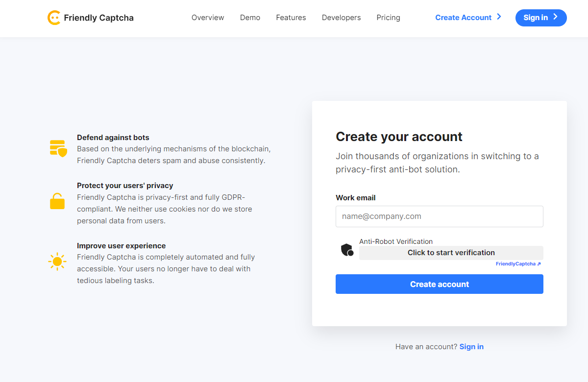The image size is (588, 382).
Task: Click the Friendly Captcha brand name text
Action: click(x=98, y=18)
